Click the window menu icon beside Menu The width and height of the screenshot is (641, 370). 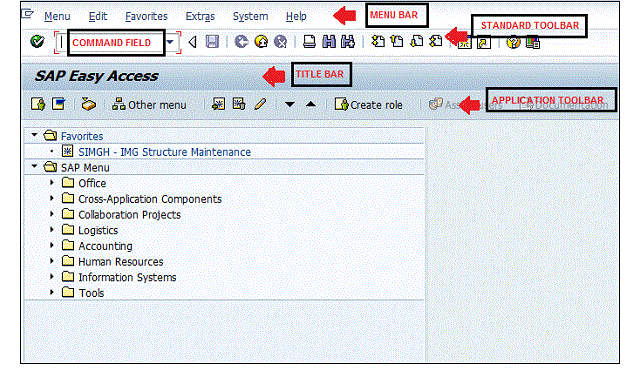(x=27, y=14)
